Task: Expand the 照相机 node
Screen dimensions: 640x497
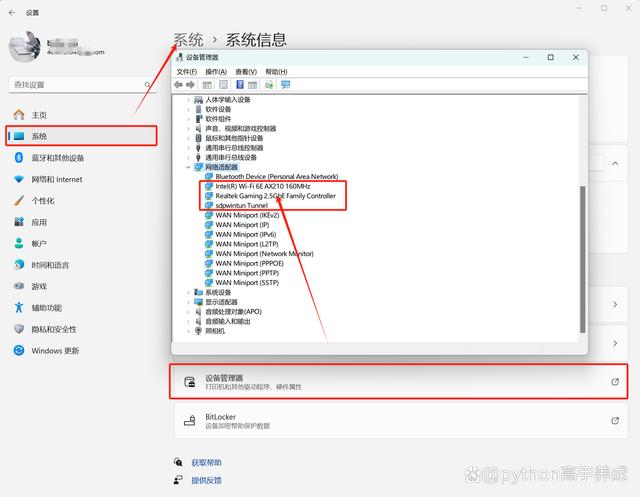Action: click(188, 331)
